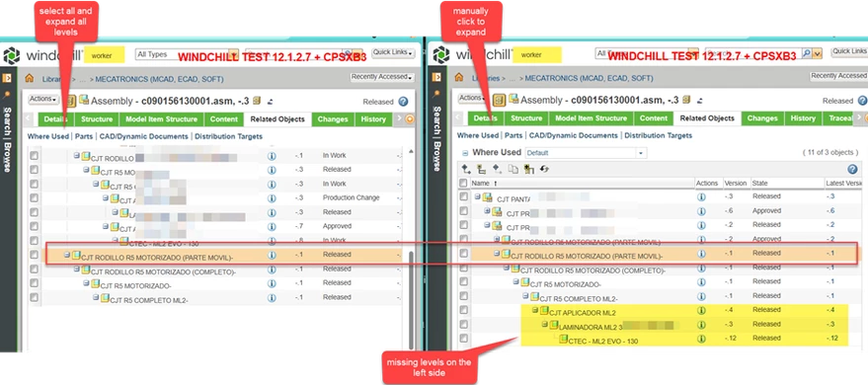Click the orange tab-customize icon right of History in the left window
This screenshot has height=385, width=868.
click(x=410, y=118)
